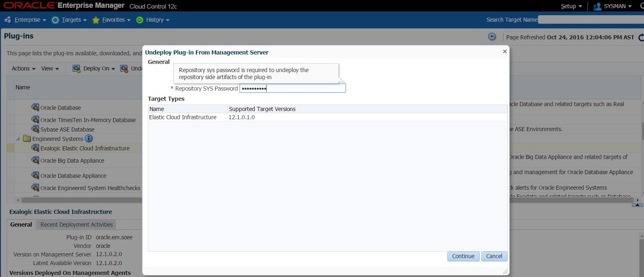
Task: Click the Exalogic Elastic Cloud plug-in icon
Action: click(x=35, y=148)
